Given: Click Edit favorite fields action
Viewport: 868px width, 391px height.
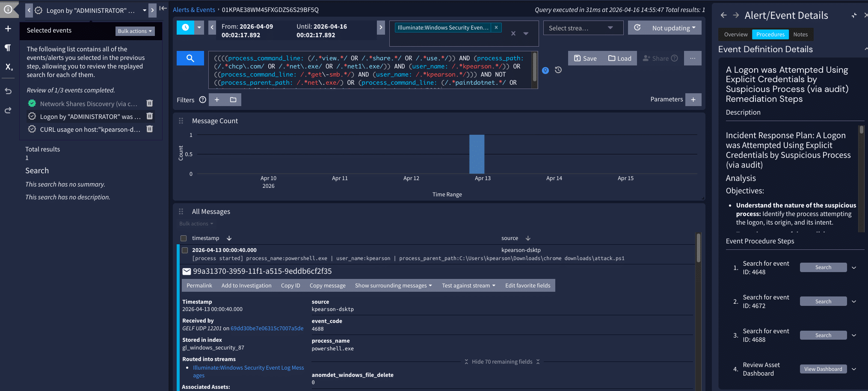Looking at the screenshot, I should coord(528,285).
